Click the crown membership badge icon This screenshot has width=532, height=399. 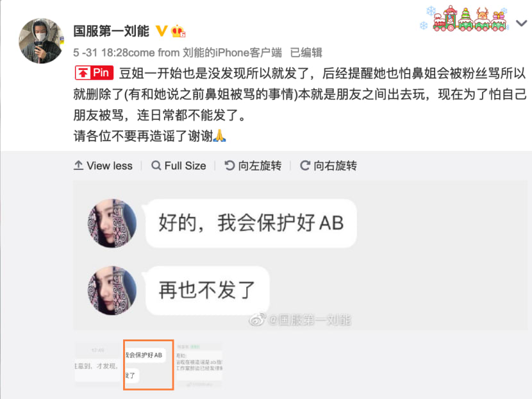178,31
